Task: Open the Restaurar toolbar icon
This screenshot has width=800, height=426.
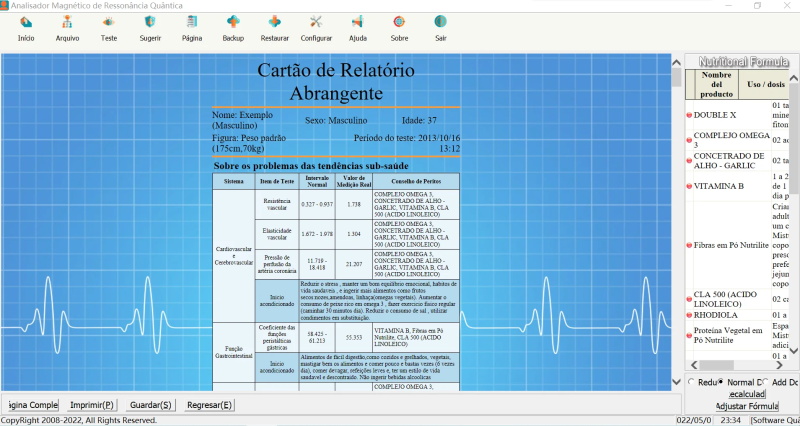Action: coord(274,22)
